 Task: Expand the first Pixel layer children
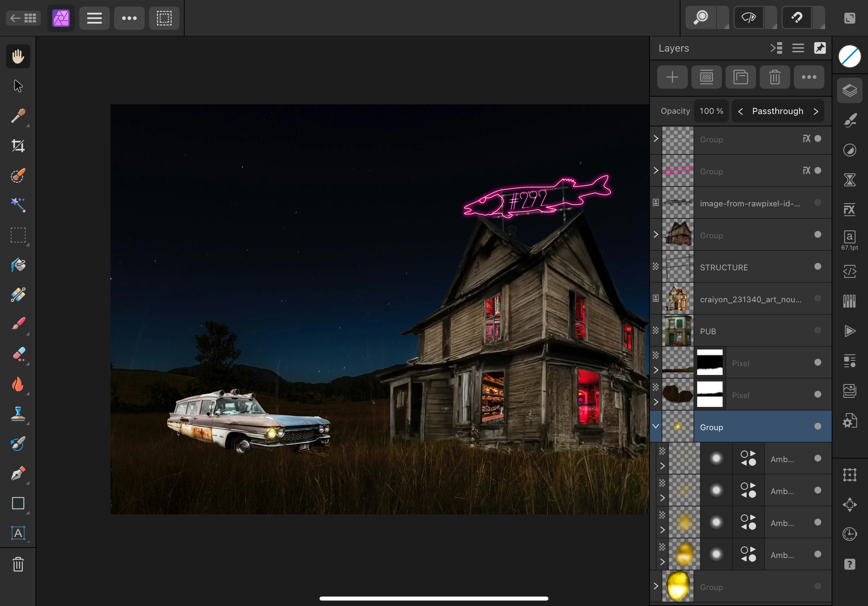pos(656,370)
